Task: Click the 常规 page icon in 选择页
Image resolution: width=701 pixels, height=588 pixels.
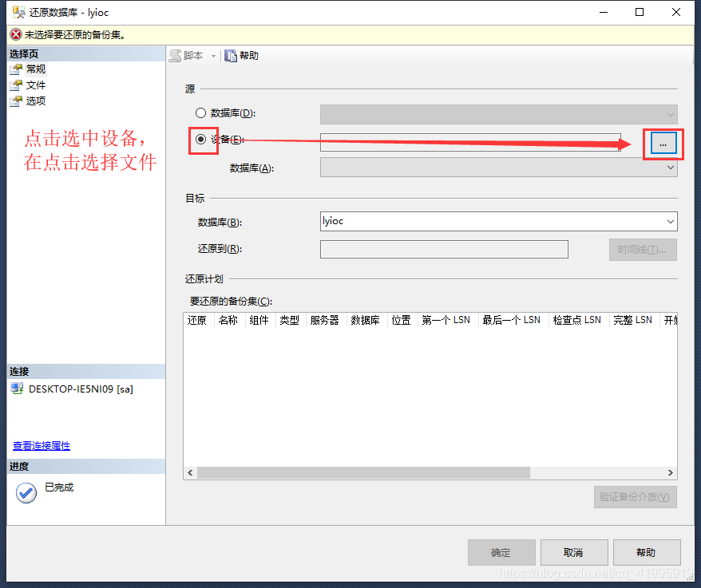Action: click(x=18, y=69)
